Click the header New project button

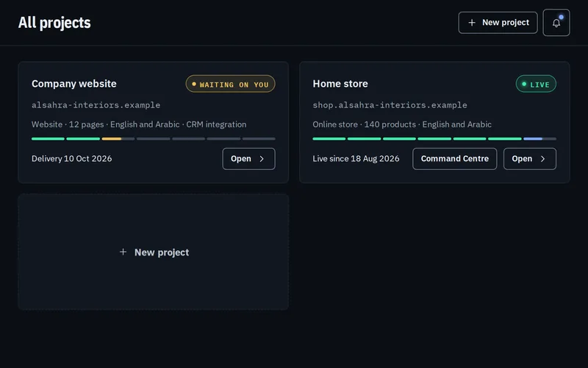498,23
